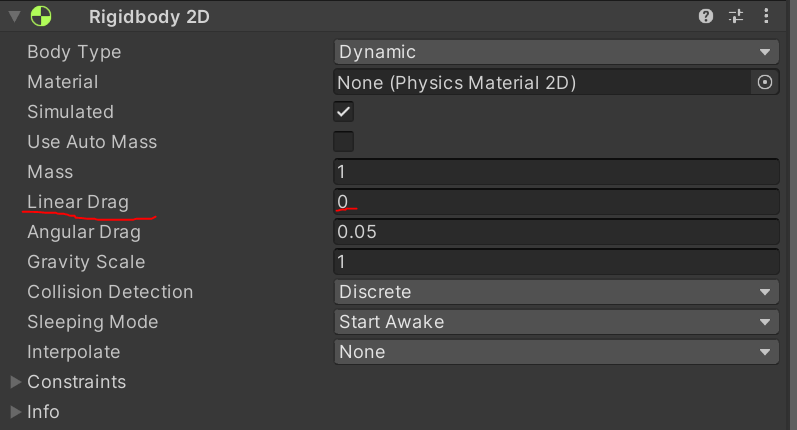Screen dimensions: 797x430
Task: Click the Gravity Scale value field
Action: pos(555,262)
